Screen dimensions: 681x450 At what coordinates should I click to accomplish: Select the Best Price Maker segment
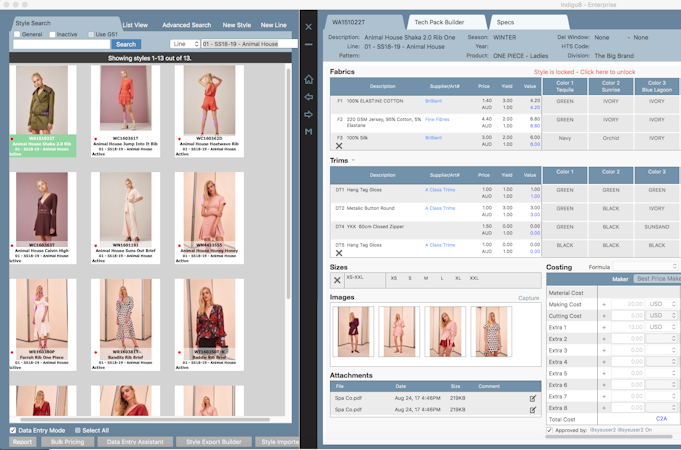pyautogui.click(x=657, y=278)
